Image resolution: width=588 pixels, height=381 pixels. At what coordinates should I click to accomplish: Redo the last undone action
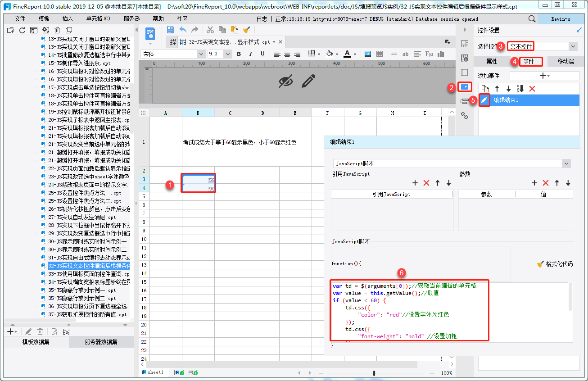[x=194, y=30]
